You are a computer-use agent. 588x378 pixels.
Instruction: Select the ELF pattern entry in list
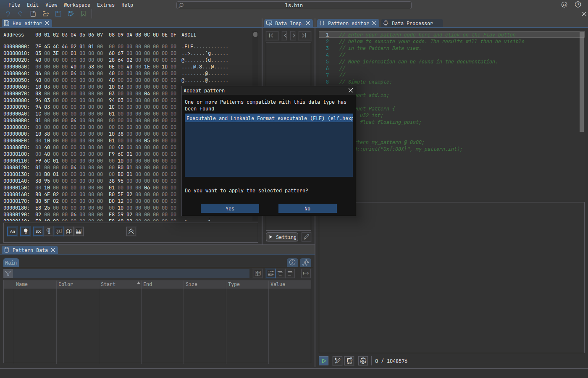(x=269, y=118)
